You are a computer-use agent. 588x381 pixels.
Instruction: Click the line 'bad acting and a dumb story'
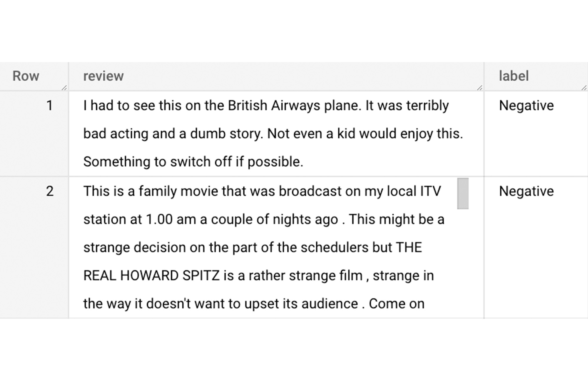[273, 134]
